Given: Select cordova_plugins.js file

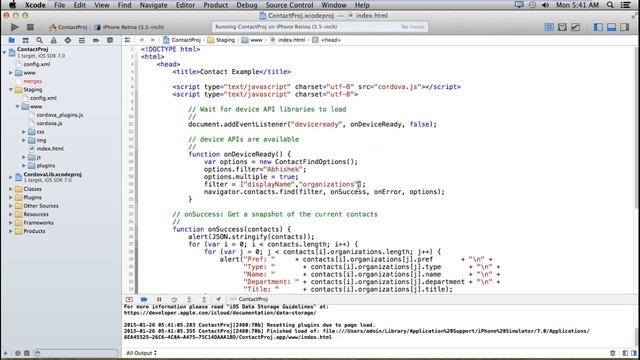Looking at the screenshot, I should click(x=60, y=115).
